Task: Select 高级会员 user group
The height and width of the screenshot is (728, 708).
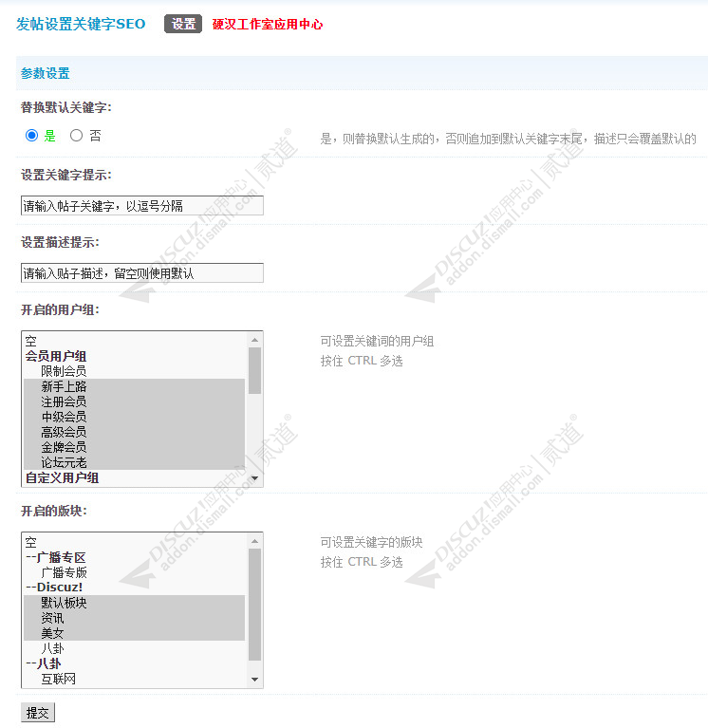Action: pos(134,432)
